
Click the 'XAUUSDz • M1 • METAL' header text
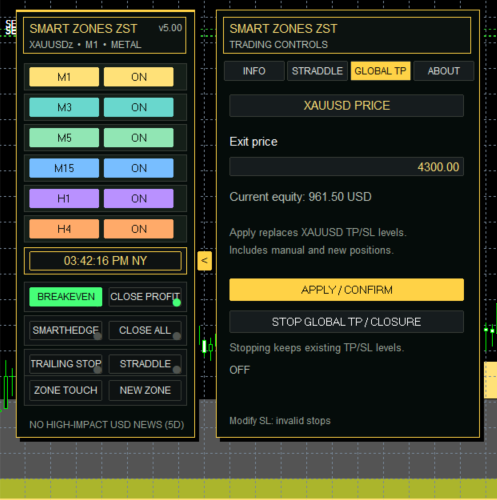click(85, 45)
